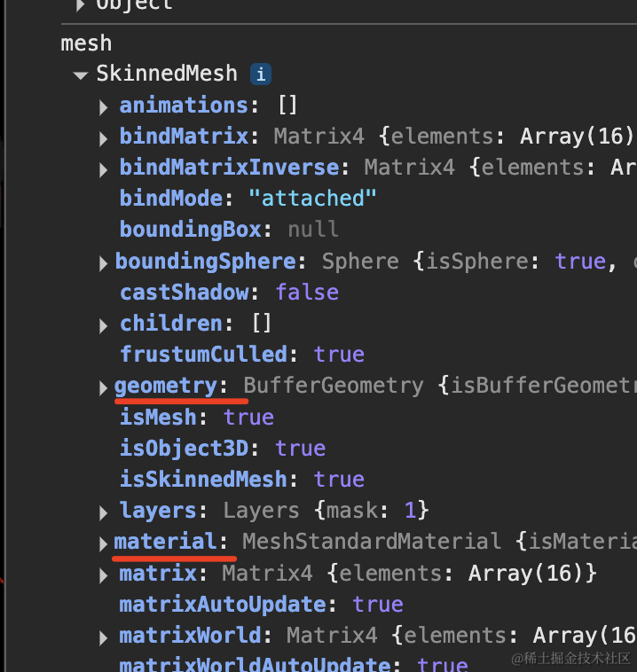
Task: Click the children property key
Action: (170, 323)
